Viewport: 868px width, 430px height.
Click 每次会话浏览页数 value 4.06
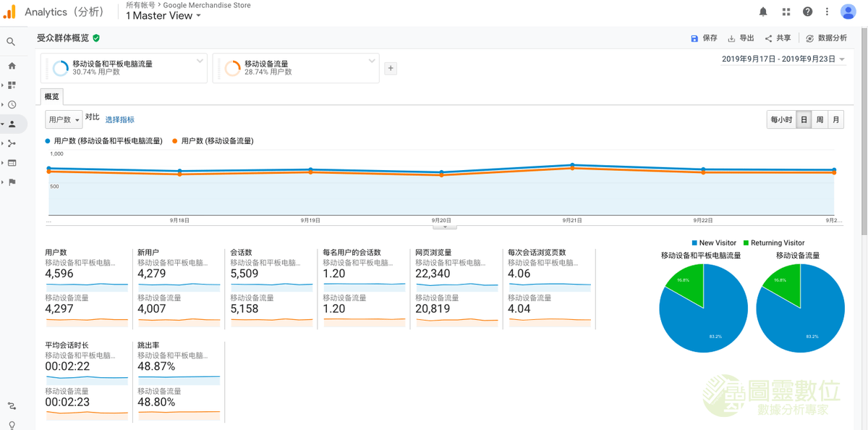[519, 274]
